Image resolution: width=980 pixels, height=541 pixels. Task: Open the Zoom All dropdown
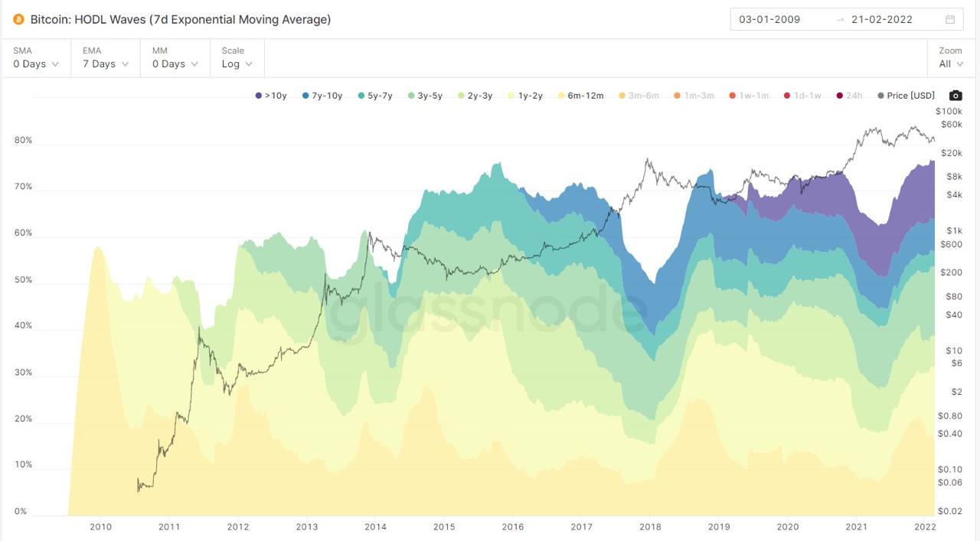click(x=950, y=57)
